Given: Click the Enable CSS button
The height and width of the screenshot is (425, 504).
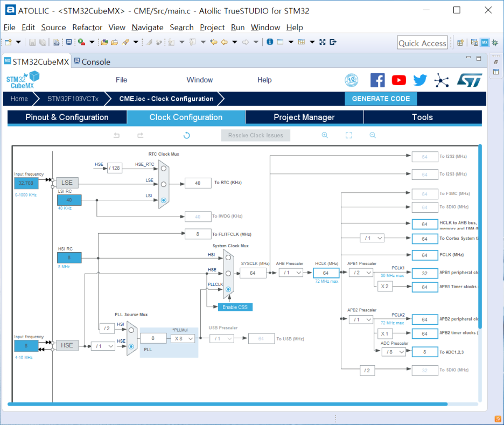Looking at the screenshot, I should pos(235,307).
